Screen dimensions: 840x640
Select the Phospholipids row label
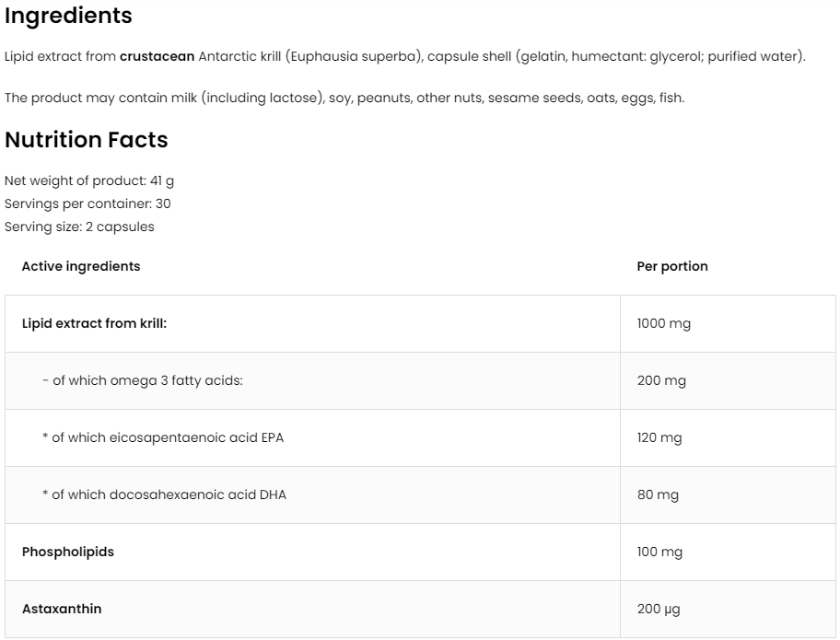point(68,553)
